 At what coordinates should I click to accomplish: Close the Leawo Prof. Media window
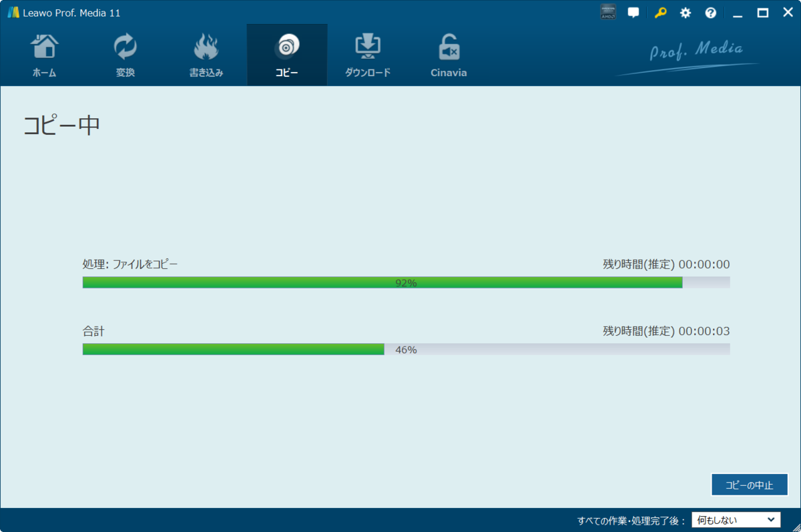click(787, 13)
